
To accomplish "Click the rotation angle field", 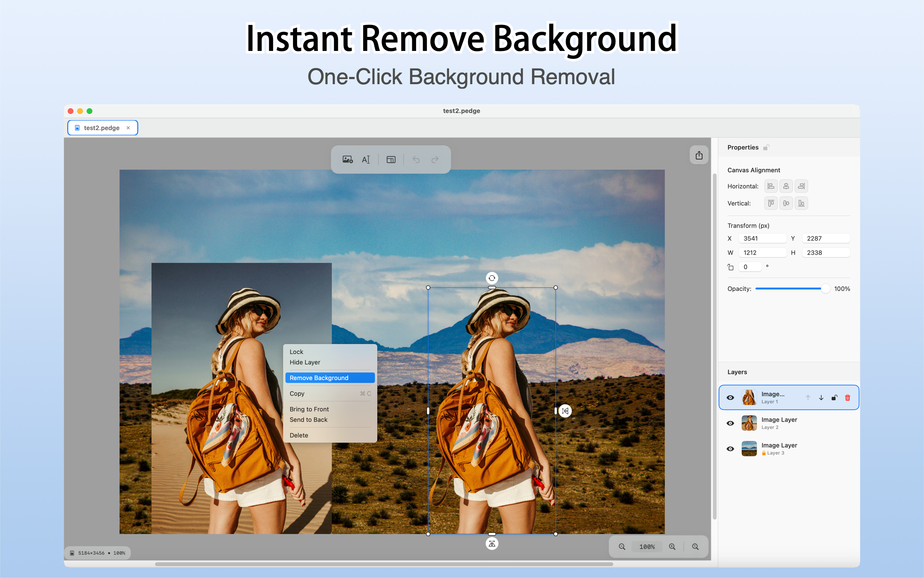I will click(x=750, y=267).
